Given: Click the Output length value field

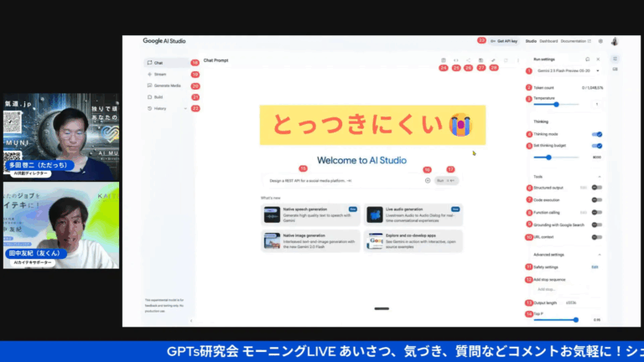Looking at the screenshot, I should (571, 303).
